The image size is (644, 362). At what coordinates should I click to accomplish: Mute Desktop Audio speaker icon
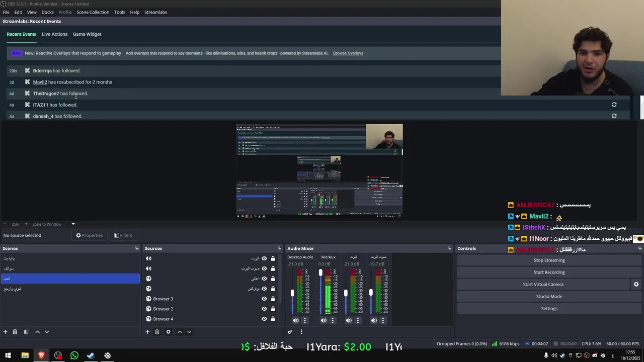[x=295, y=320]
